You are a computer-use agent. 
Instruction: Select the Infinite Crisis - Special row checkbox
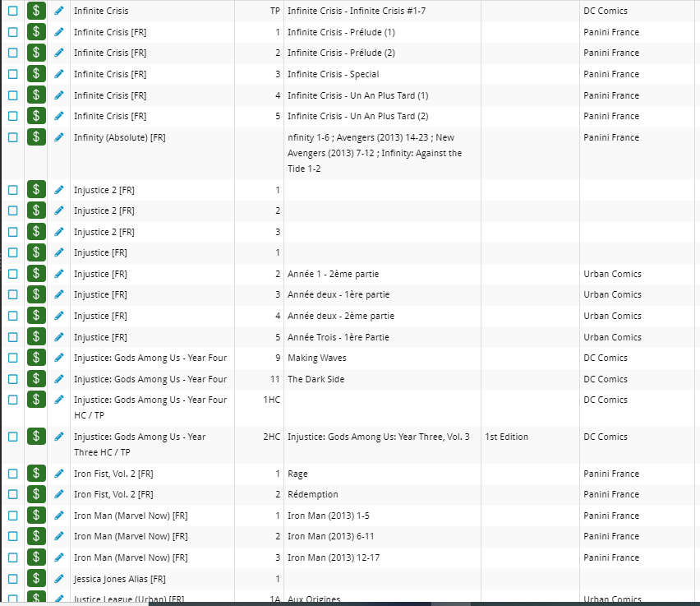13,74
